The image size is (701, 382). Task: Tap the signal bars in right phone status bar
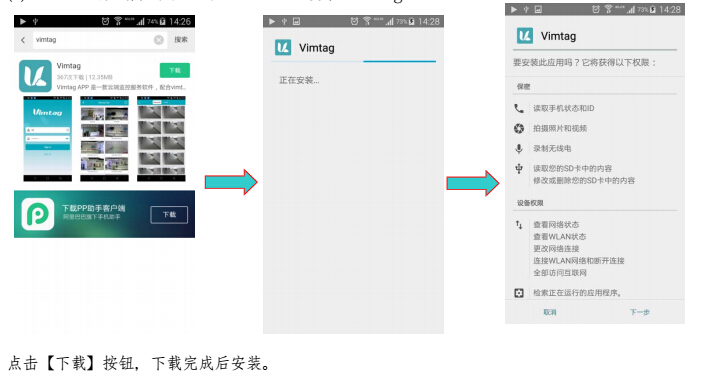[630, 9]
